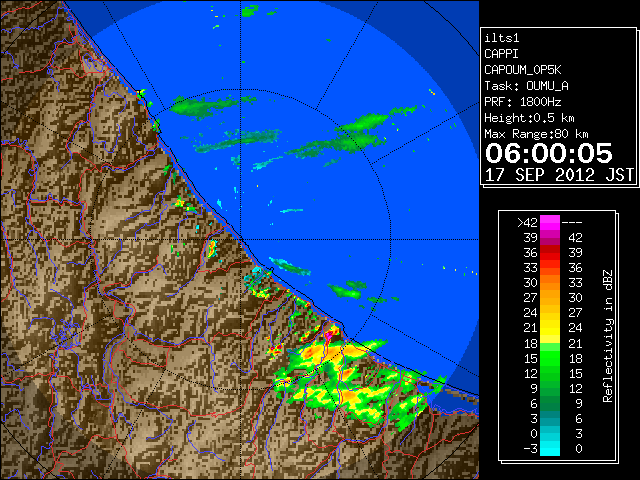Pick the magenta >42 dBZ legend swatch
This screenshot has height=480, width=640.
coord(550,223)
